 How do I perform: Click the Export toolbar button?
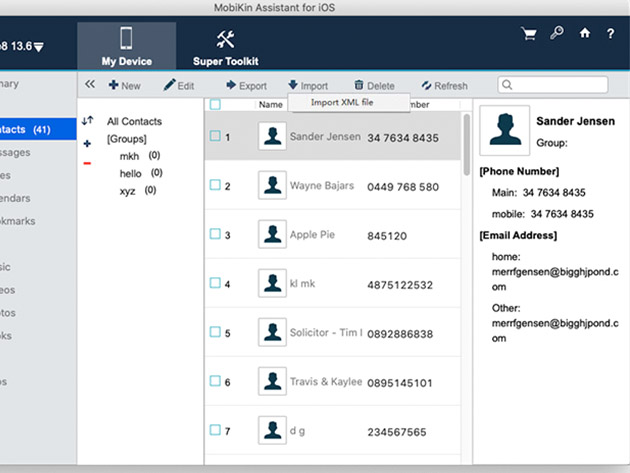[x=246, y=86]
